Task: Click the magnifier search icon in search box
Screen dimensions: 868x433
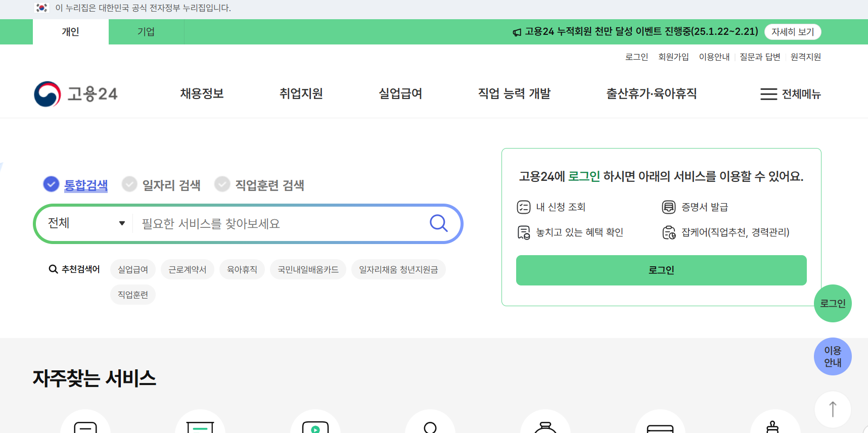Action: click(439, 223)
